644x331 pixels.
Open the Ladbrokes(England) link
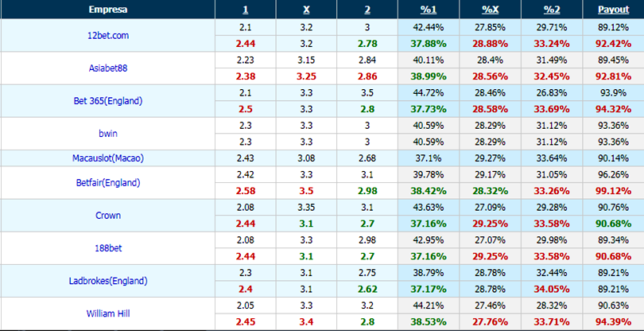(x=108, y=281)
